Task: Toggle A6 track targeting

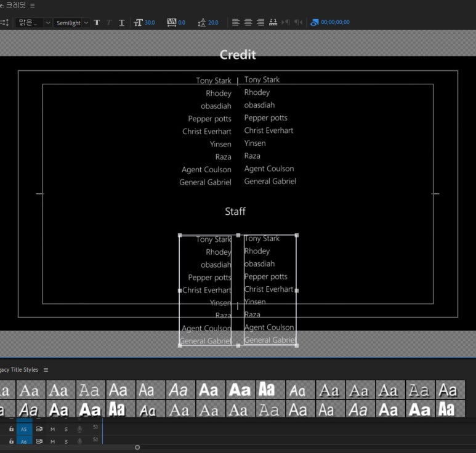Action: pos(24,441)
